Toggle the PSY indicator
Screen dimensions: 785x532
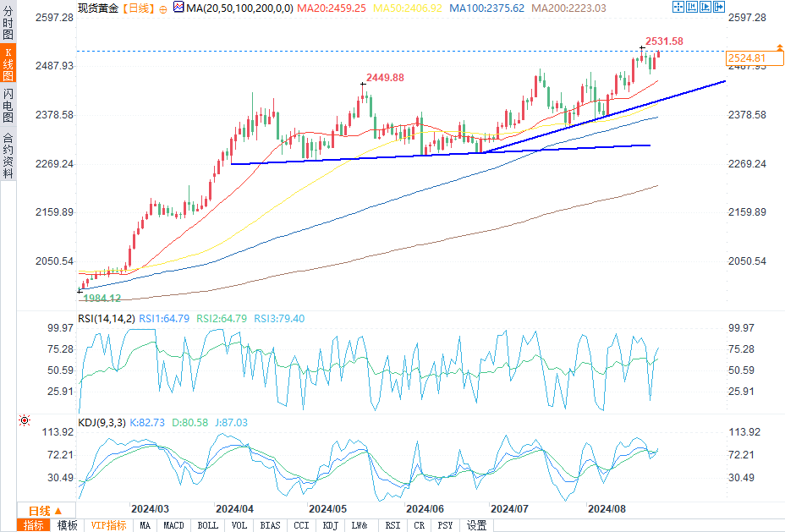click(445, 525)
